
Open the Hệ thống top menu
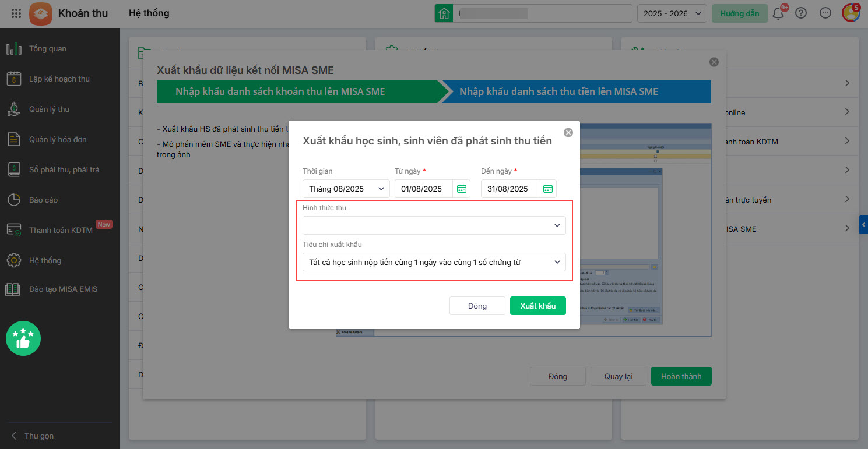[149, 13]
